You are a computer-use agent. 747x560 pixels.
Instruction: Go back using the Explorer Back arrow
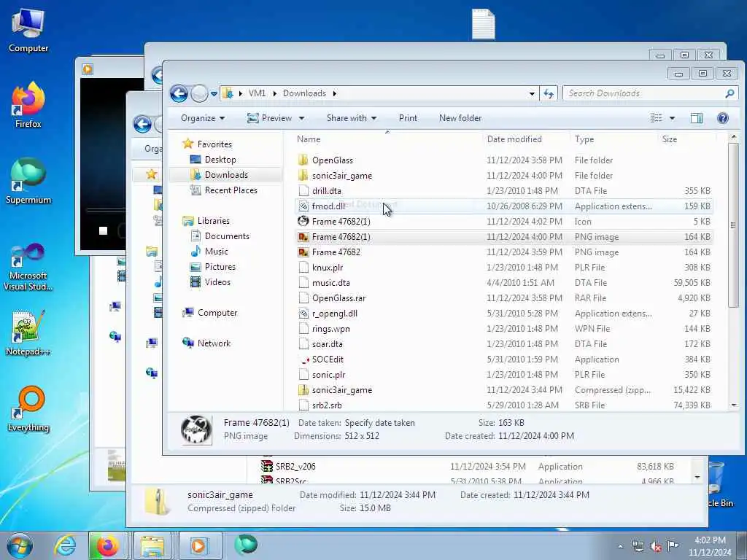tap(179, 93)
